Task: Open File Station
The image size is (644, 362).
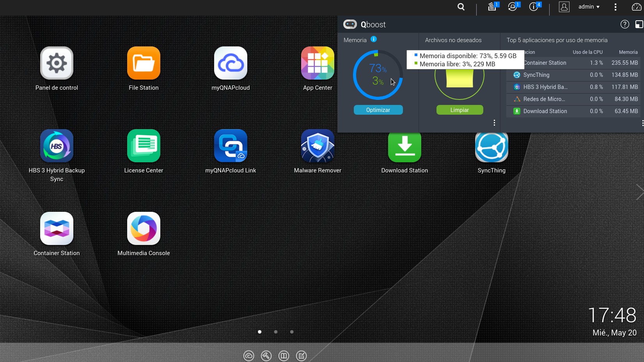Action: pyautogui.click(x=144, y=63)
